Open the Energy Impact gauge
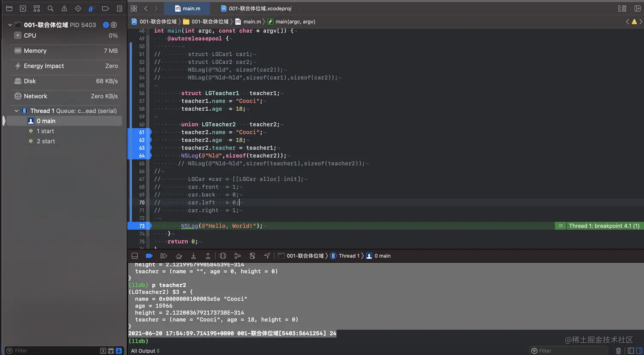This screenshot has height=355, width=644. [66, 66]
